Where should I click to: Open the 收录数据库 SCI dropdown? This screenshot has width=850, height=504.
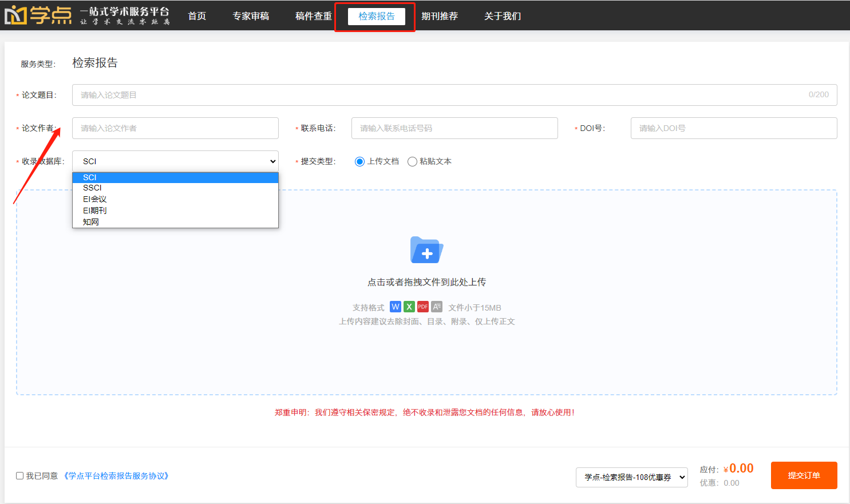point(175,161)
